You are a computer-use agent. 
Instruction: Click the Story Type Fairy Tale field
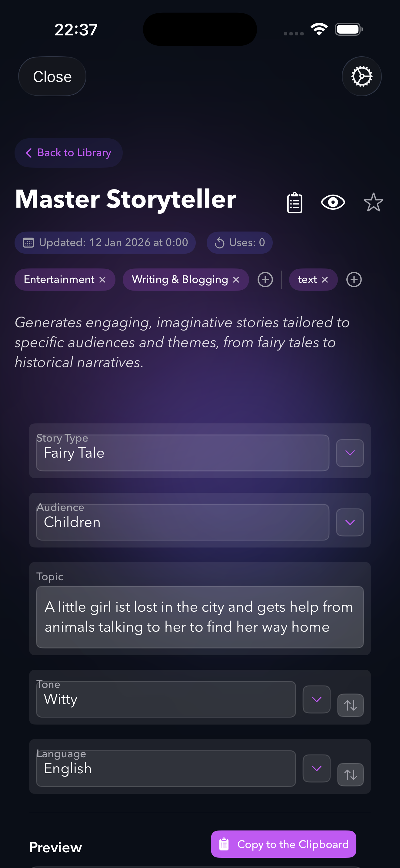pyautogui.click(x=182, y=453)
